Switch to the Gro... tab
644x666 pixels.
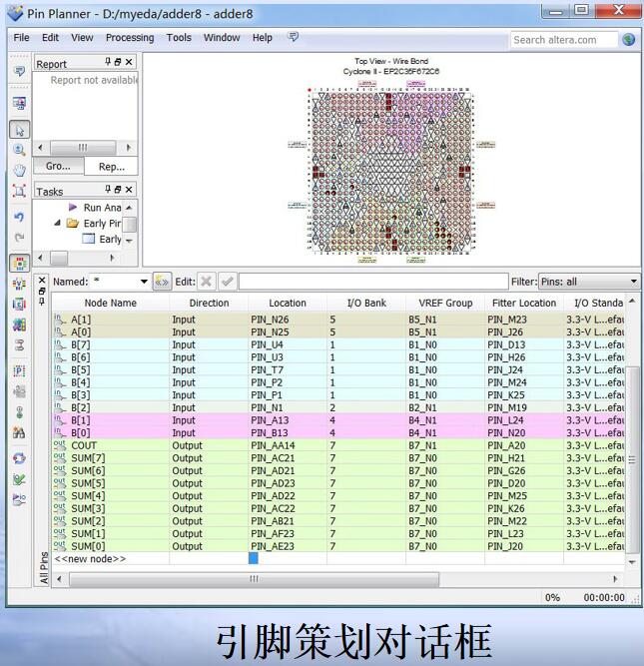[x=58, y=166]
